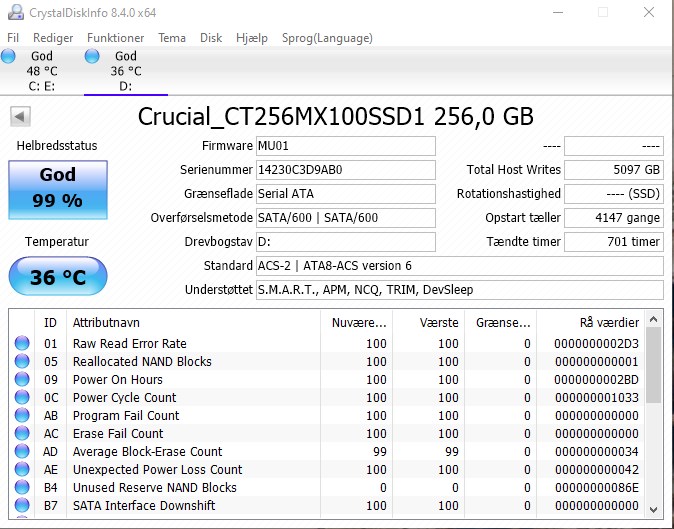Open the Tema menu

point(172,38)
